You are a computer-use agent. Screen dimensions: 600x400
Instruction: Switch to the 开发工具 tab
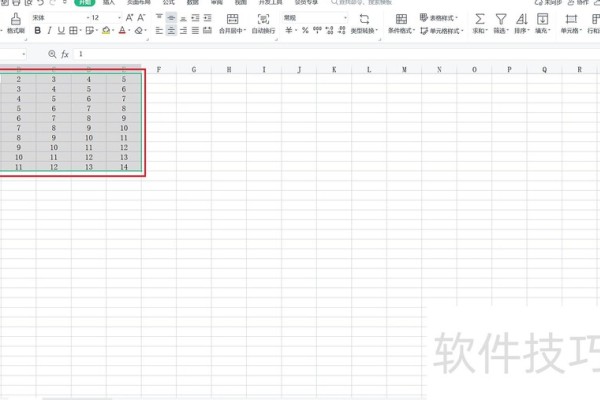pyautogui.click(x=271, y=2)
